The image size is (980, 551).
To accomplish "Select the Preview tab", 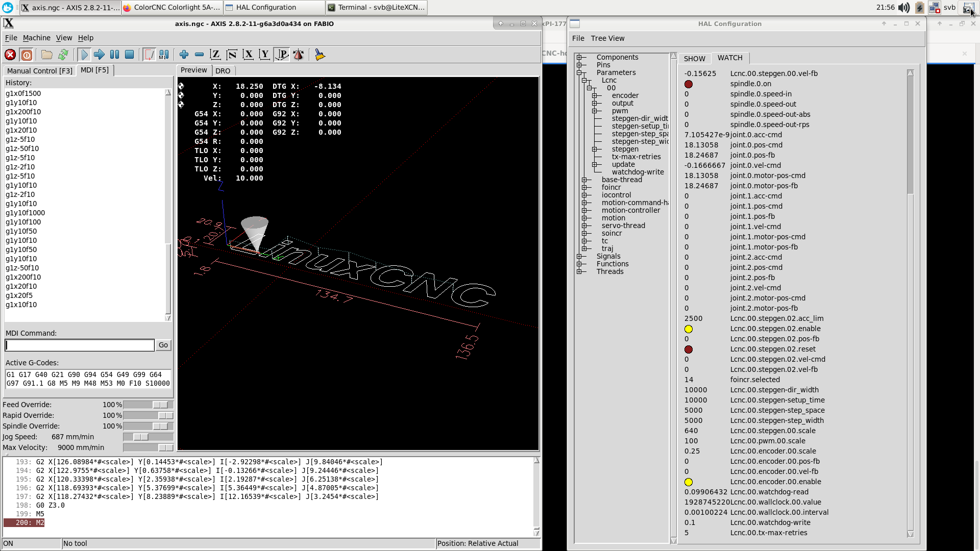I will [x=194, y=70].
